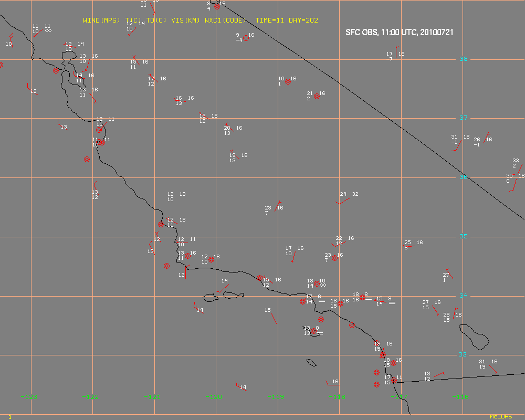Click the longitude label -122
This screenshot has width=525, height=420.
coord(90,397)
